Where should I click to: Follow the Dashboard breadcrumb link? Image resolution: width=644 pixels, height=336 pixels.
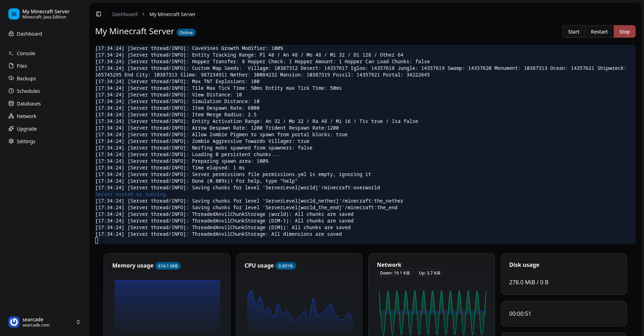(x=125, y=14)
